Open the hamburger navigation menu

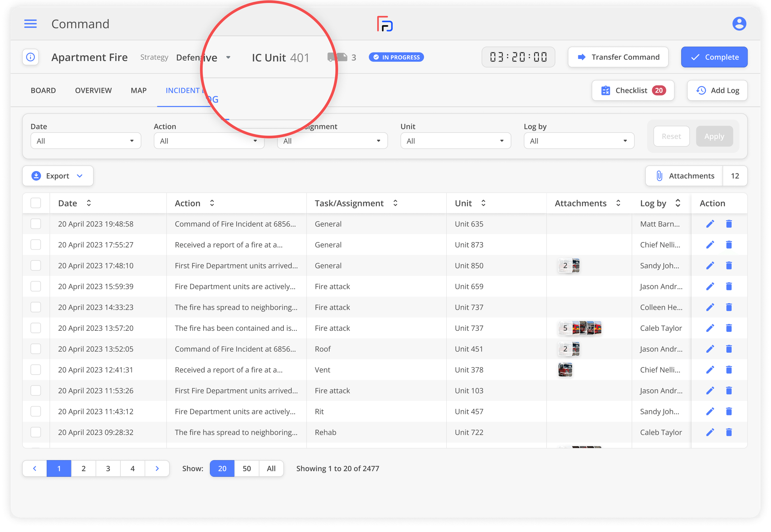(30, 24)
